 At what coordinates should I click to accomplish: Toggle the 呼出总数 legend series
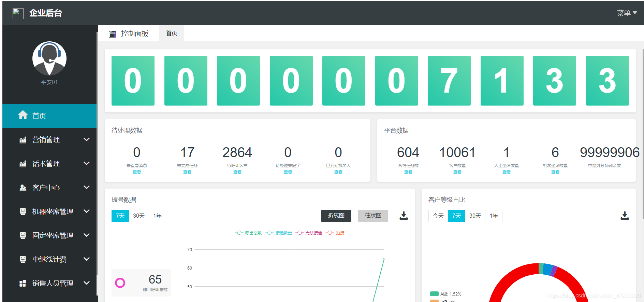(x=249, y=233)
